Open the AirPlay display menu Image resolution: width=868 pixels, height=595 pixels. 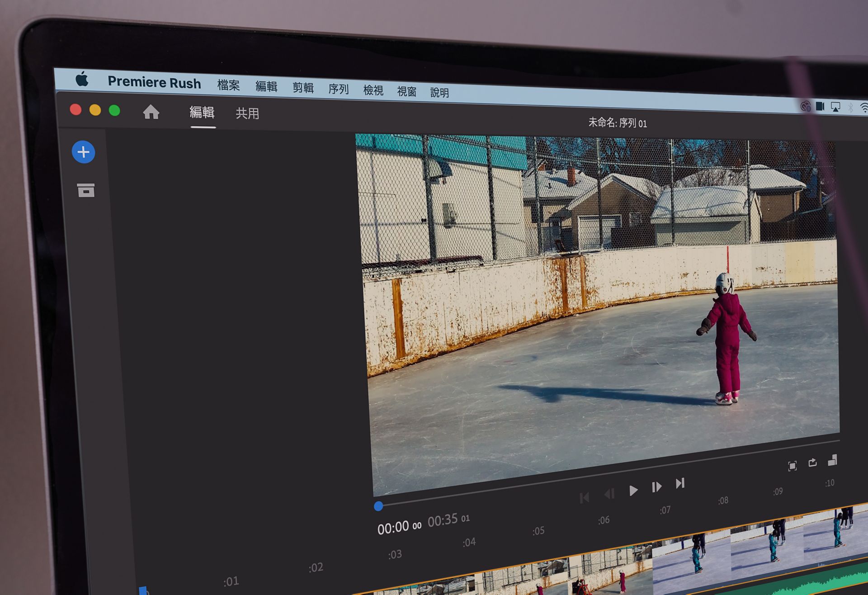(835, 106)
